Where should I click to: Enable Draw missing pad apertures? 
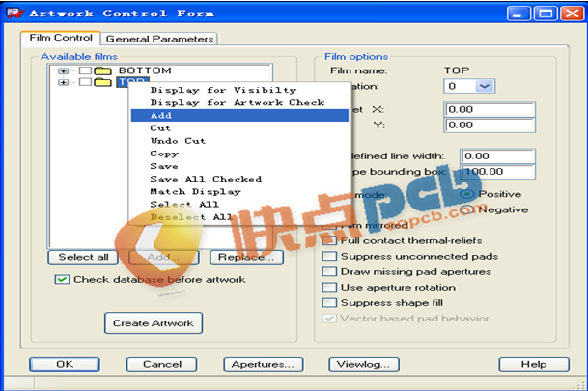tap(329, 272)
